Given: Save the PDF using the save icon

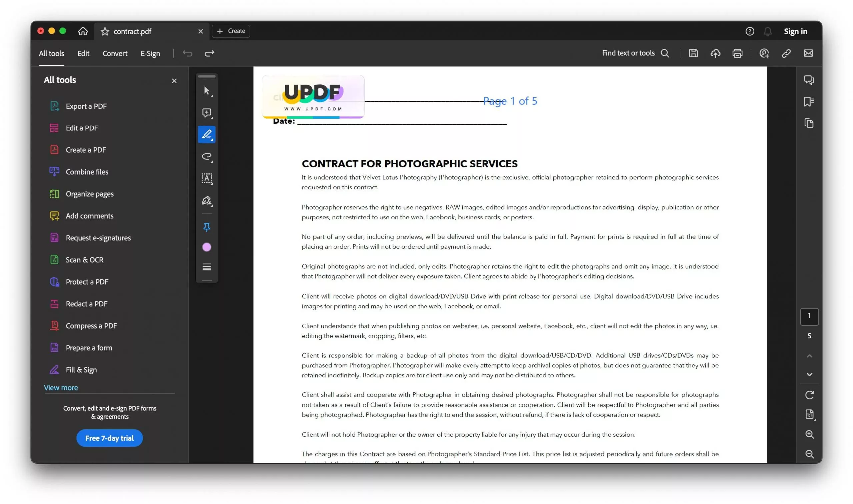Looking at the screenshot, I should 694,53.
